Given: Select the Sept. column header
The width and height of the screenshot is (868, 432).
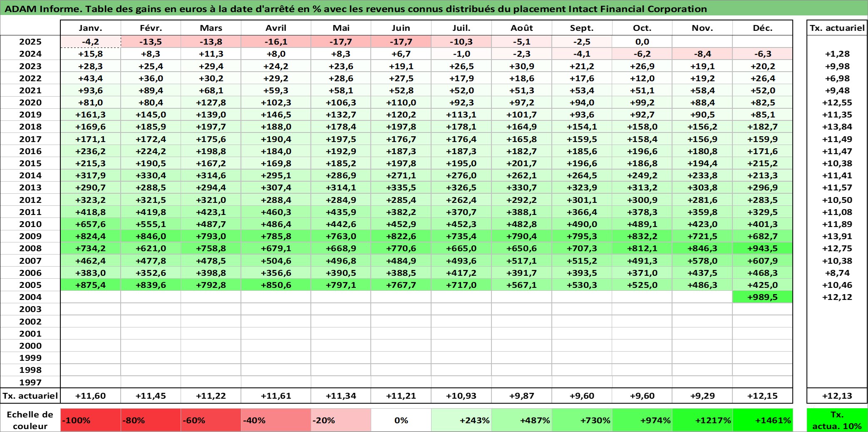Looking at the screenshot, I should [582, 28].
